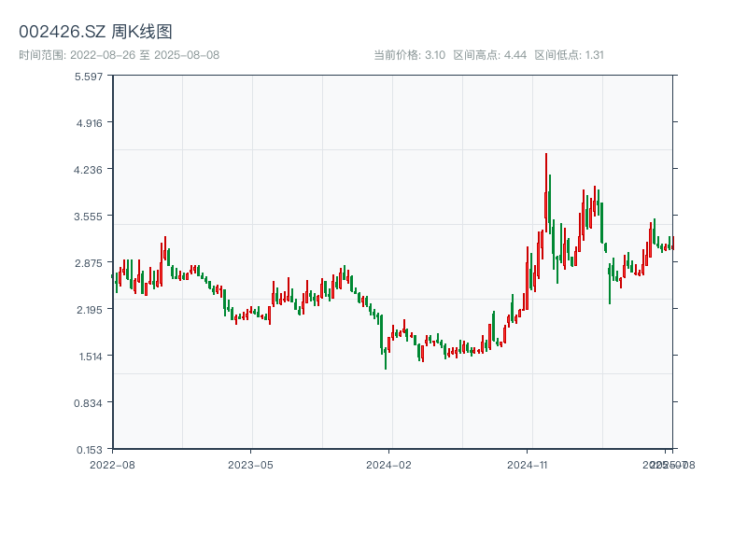Image resolution: width=747 pixels, height=560 pixels.
Task: Click the 当前价格: 3.10 label
Action: pyautogui.click(x=409, y=55)
